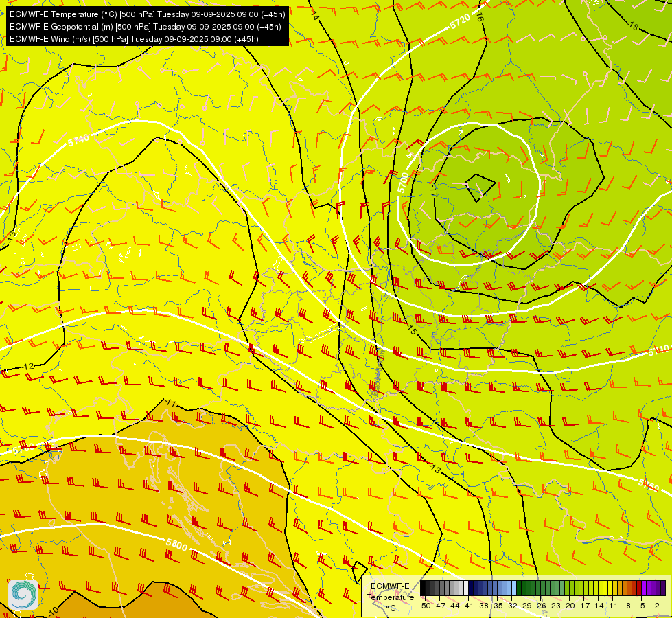Select the ECMWF-E Temperature title line

tap(147, 14)
